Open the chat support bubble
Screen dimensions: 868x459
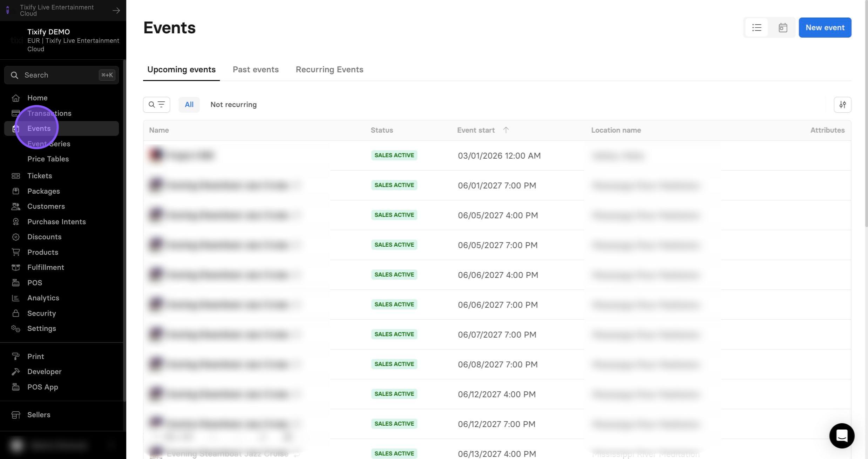pos(842,435)
